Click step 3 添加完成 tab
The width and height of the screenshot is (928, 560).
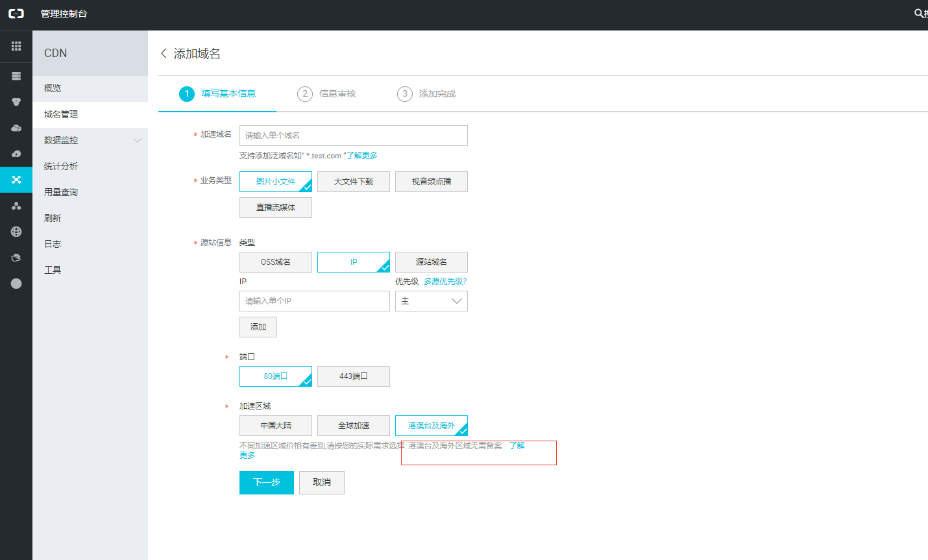pyautogui.click(x=427, y=94)
